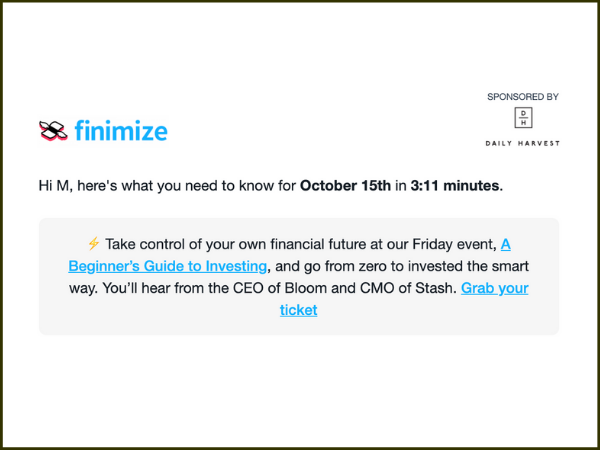Click the underlined word ticket
Screen dimensions: 600x450
(x=298, y=310)
